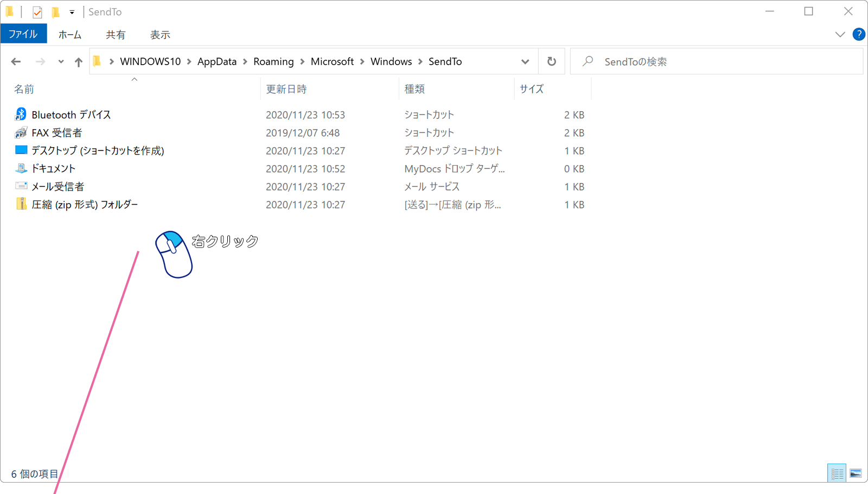Expand the chevron after AppData in path

pyautogui.click(x=245, y=62)
